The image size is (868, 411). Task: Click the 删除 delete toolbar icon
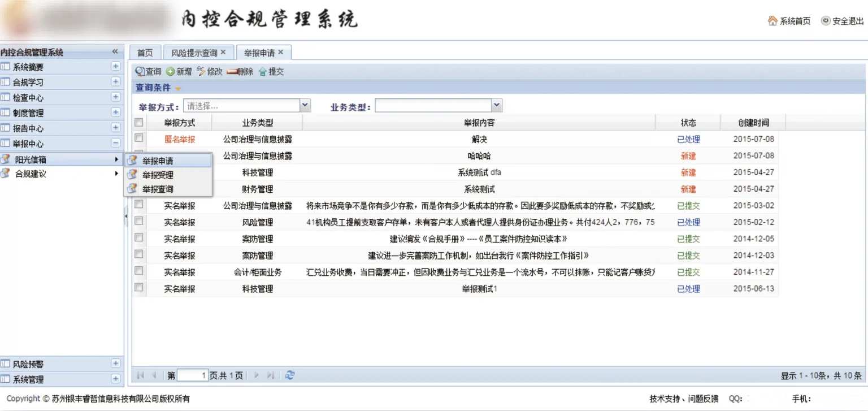click(x=232, y=72)
